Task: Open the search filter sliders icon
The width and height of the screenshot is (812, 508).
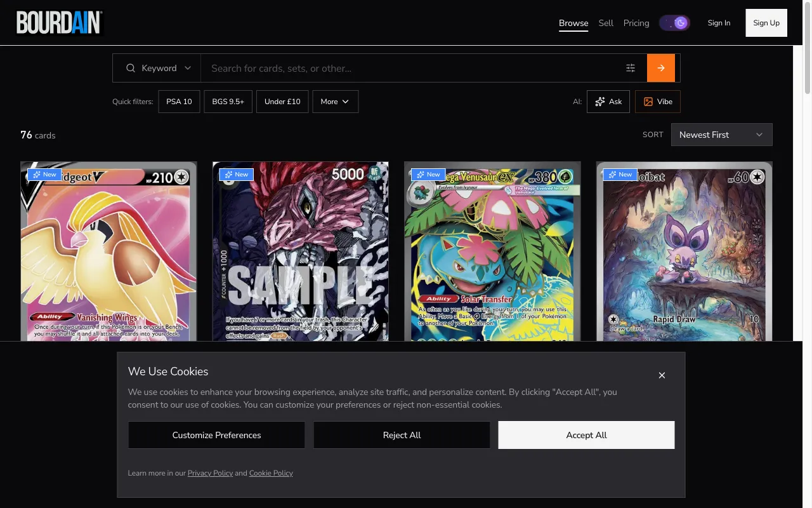Action: pos(631,68)
